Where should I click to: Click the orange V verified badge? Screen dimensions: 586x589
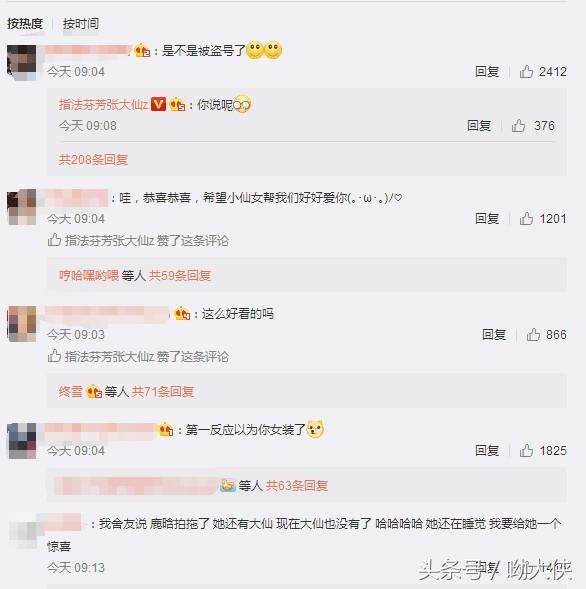point(158,104)
